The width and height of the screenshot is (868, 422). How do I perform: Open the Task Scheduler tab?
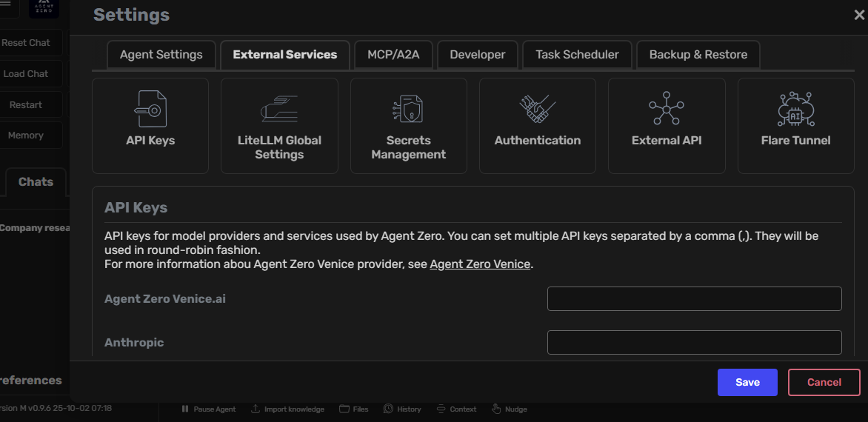[577, 55]
